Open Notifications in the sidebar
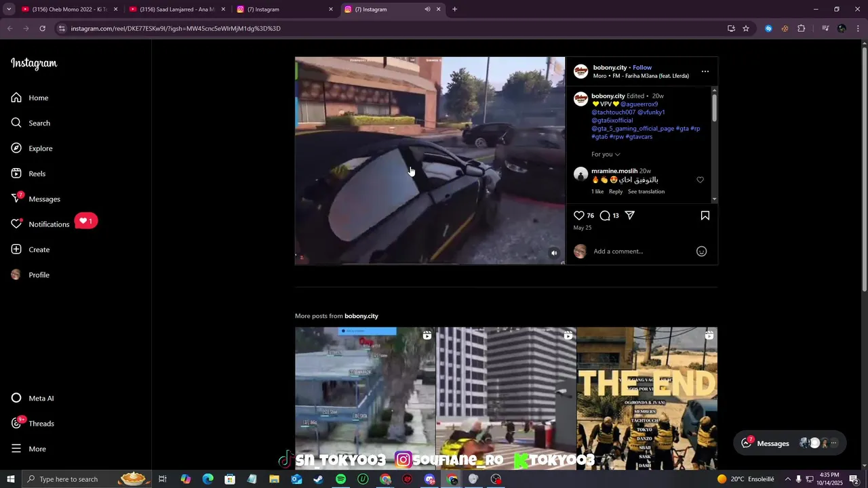The height and width of the screenshot is (488, 868). coord(41,224)
